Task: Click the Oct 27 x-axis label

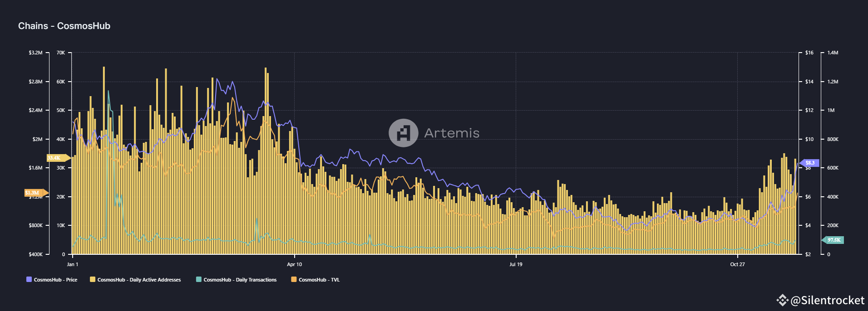Action: click(x=737, y=264)
